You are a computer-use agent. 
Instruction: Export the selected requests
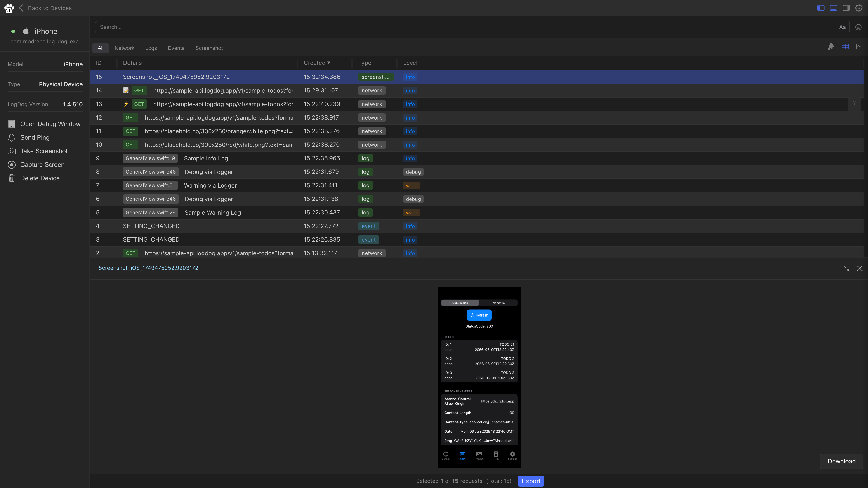coord(531,481)
